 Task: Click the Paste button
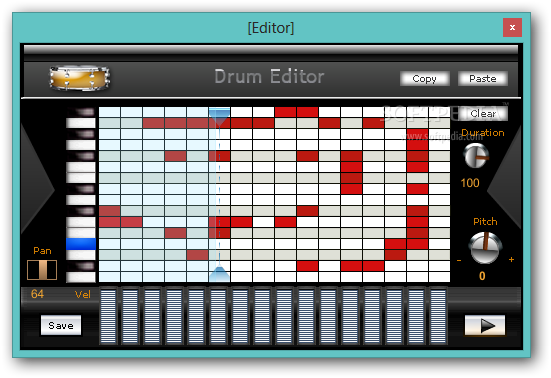click(483, 79)
